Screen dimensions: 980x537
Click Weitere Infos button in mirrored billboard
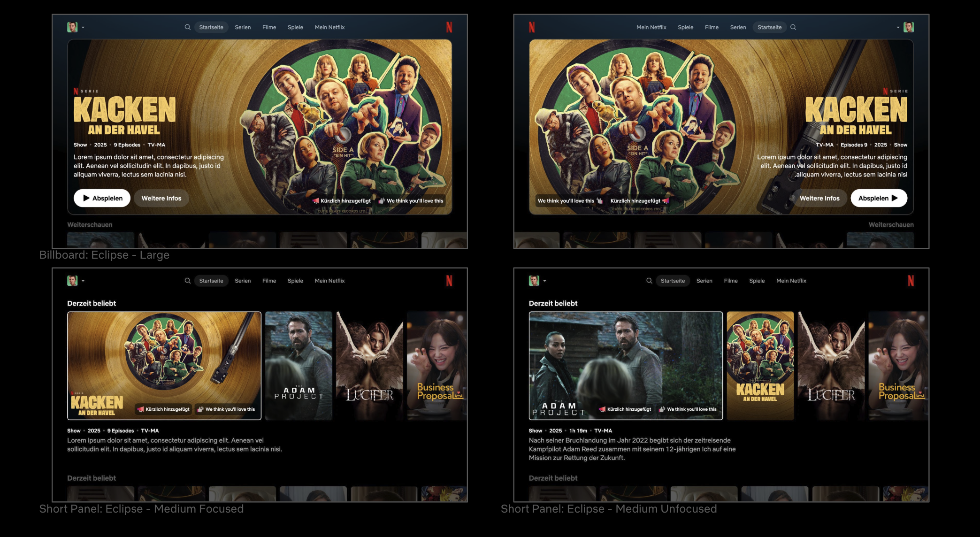pyautogui.click(x=819, y=198)
